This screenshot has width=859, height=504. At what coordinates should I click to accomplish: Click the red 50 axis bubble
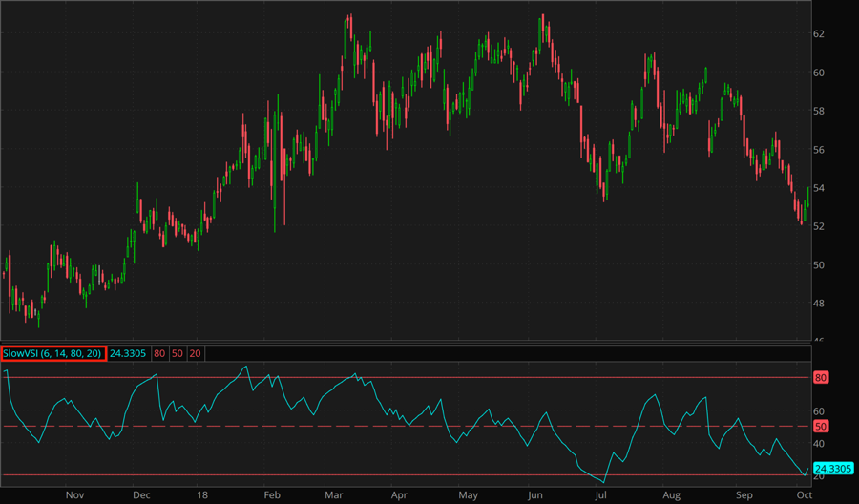point(820,426)
